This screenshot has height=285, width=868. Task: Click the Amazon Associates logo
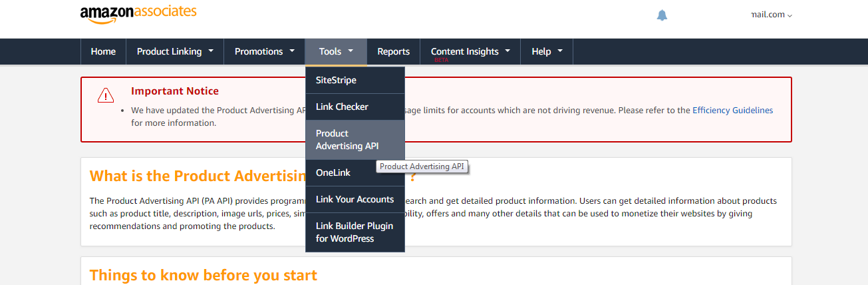tap(138, 13)
